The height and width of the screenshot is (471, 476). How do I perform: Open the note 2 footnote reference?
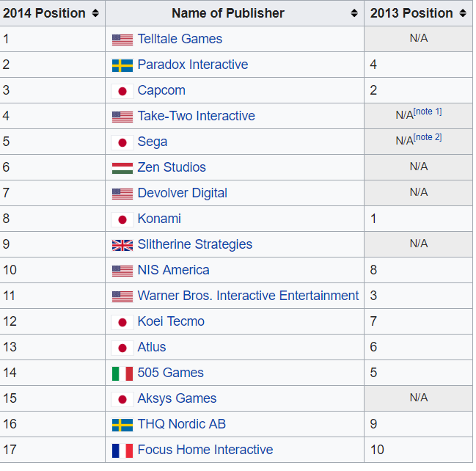tap(428, 137)
